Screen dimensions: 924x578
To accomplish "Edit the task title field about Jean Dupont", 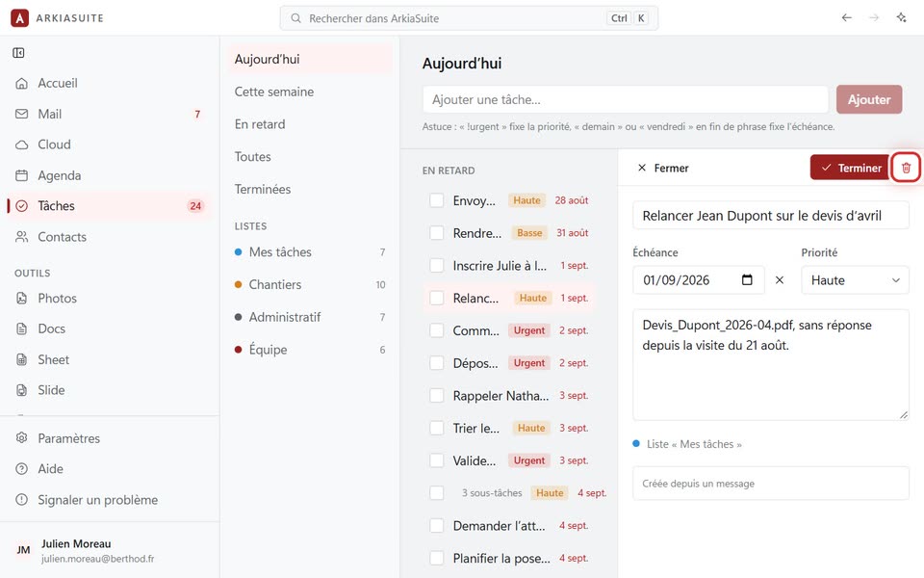I will point(771,216).
